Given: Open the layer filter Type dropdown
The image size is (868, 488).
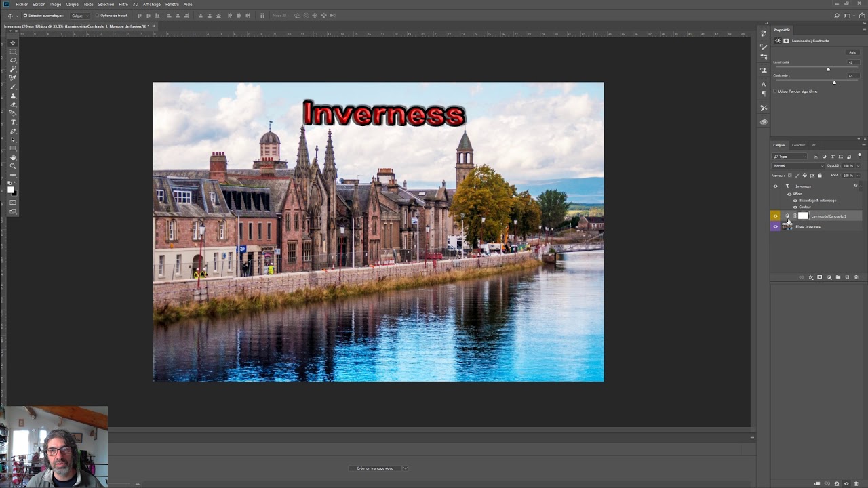Looking at the screenshot, I should pos(791,157).
